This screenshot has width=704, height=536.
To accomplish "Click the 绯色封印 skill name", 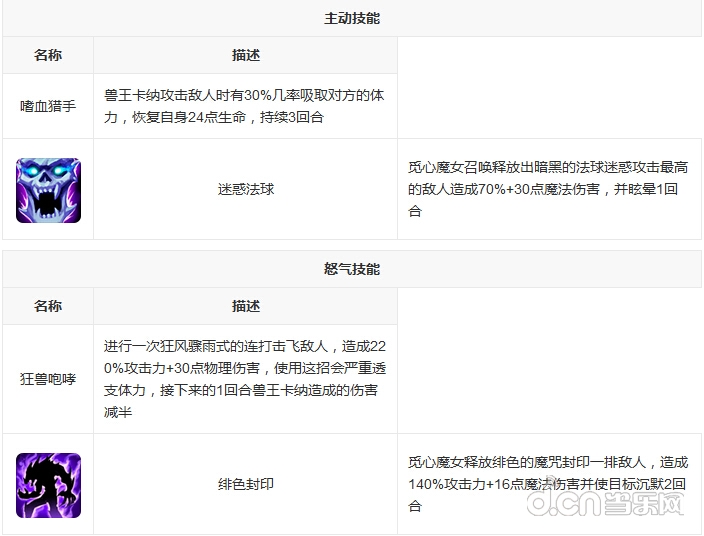I will (x=246, y=485).
